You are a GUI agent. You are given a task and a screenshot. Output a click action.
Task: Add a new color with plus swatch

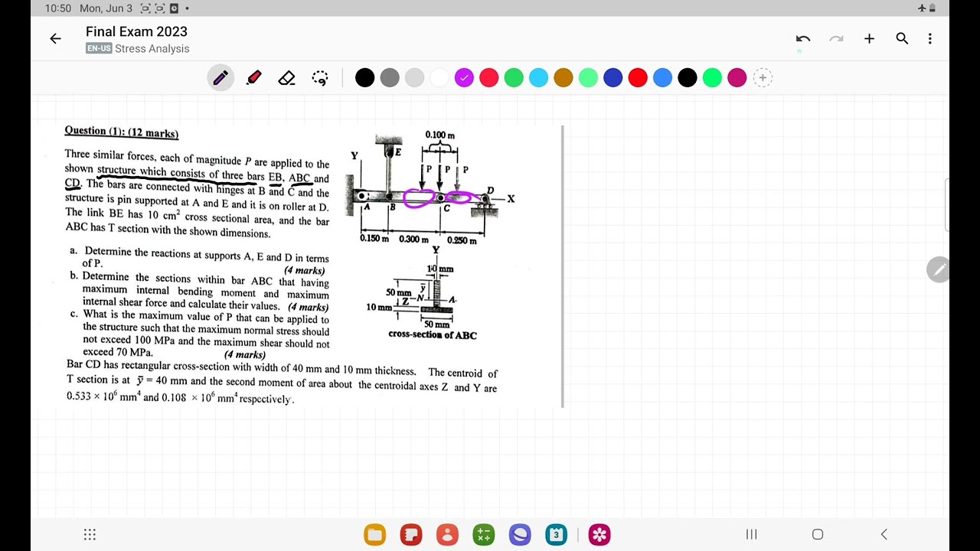click(763, 78)
